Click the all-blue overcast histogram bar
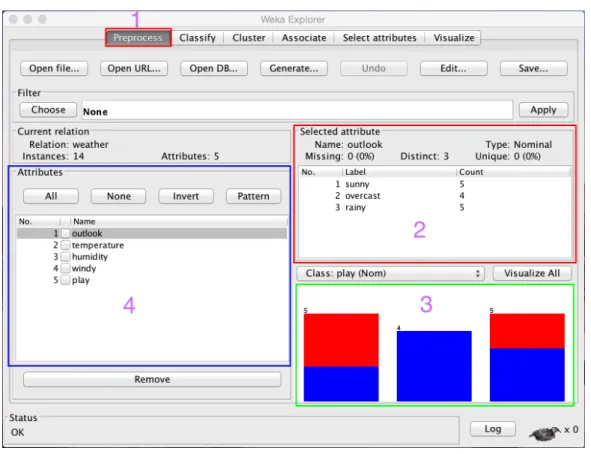The image size is (591, 454). click(434, 366)
